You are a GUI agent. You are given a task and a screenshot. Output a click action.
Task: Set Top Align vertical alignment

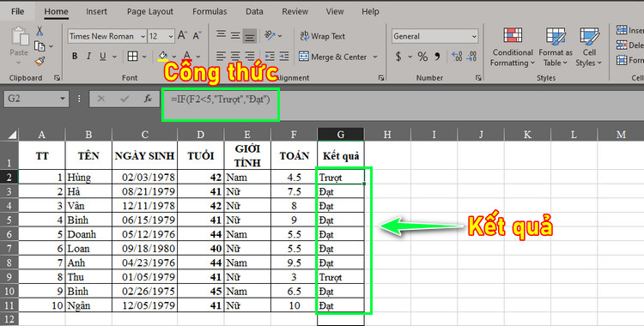(221, 35)
